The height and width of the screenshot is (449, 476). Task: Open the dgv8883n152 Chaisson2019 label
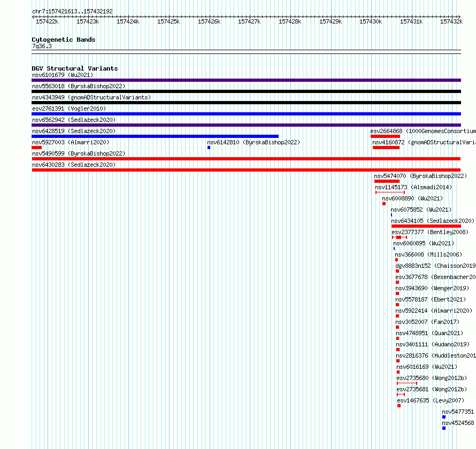(x=436, y=266)
